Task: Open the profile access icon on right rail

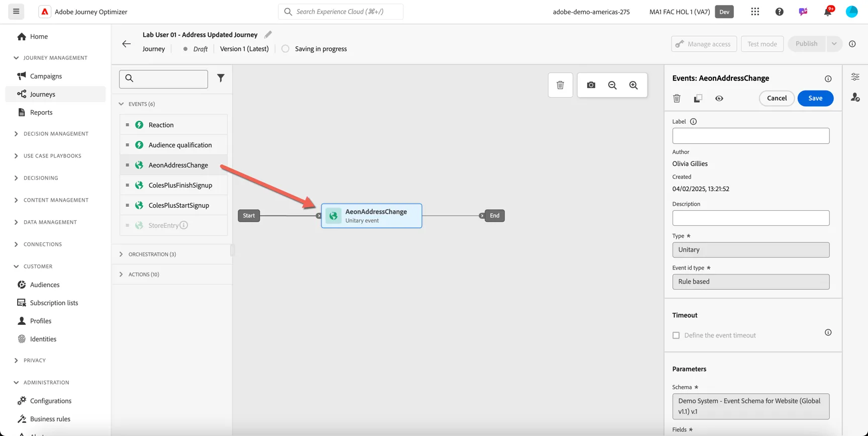Action: (855, 97)
